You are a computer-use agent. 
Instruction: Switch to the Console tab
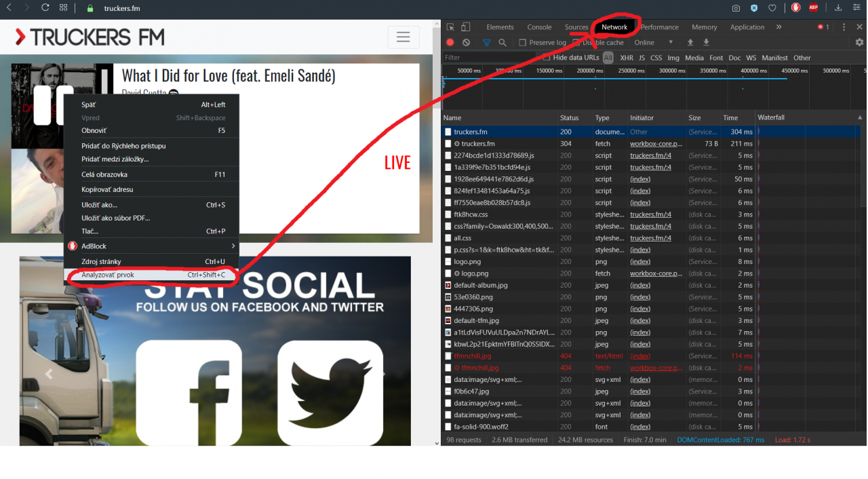click(x=539, y=27)
